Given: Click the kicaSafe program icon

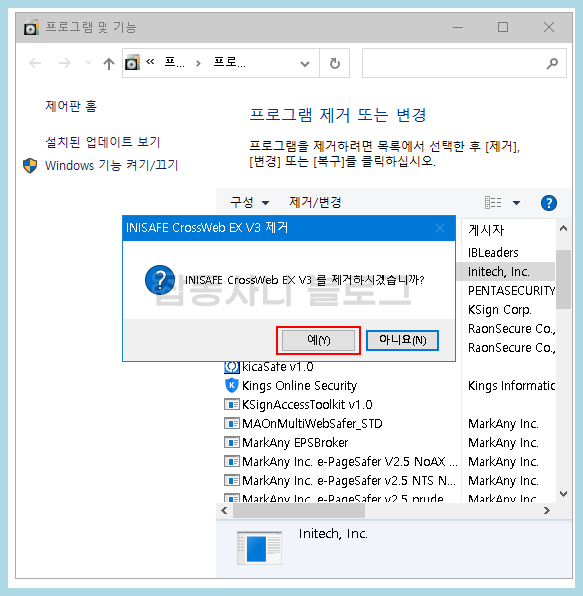Looking at the screenshot, I should (x=231, y=367).
